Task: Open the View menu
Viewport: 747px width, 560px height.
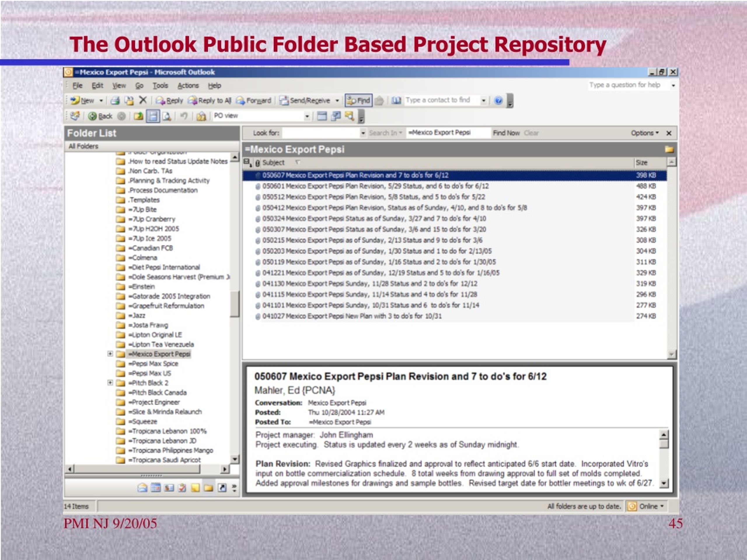Action: pos(119,85)
